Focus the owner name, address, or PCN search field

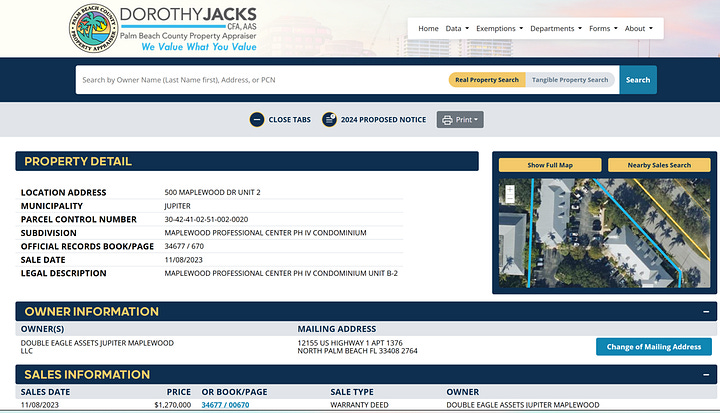point(262,80)
